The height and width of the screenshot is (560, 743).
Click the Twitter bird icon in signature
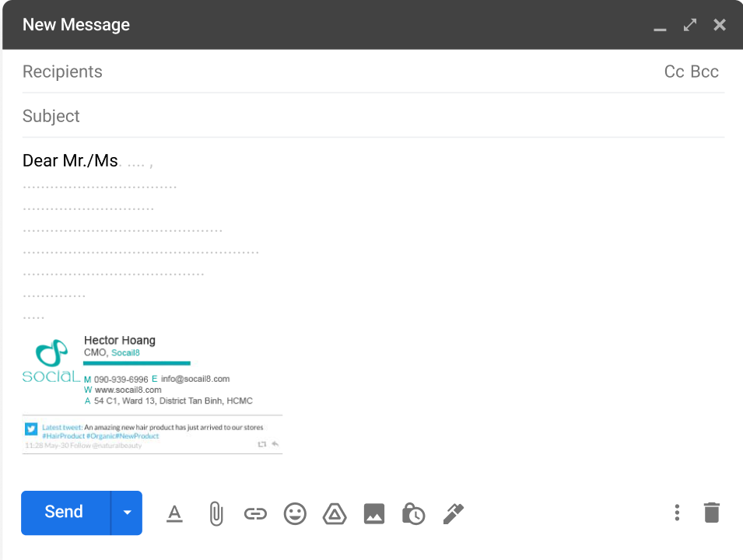[x=31, y=429]
